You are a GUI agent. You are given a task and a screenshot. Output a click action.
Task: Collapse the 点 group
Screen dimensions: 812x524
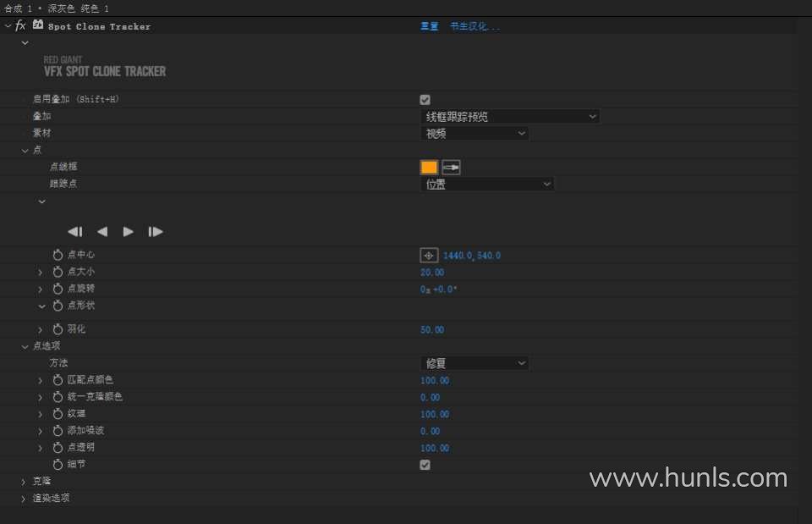coord(25,151)
